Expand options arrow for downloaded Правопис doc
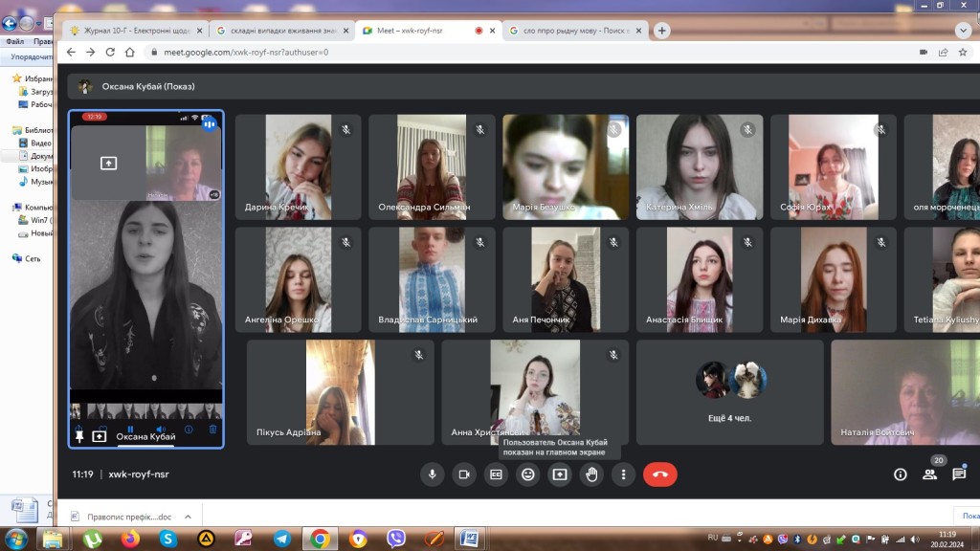 (x=188, y=517)
